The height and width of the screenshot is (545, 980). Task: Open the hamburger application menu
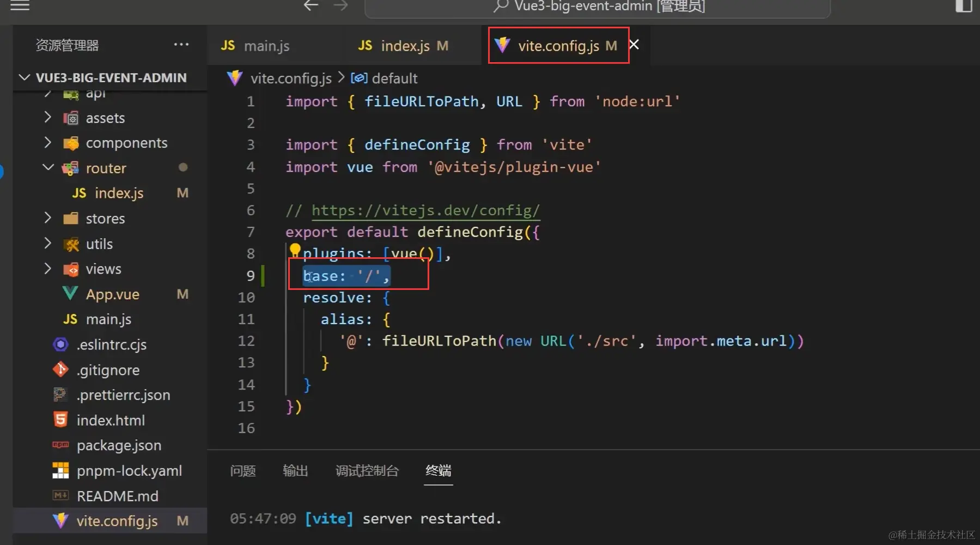(20, 5)
